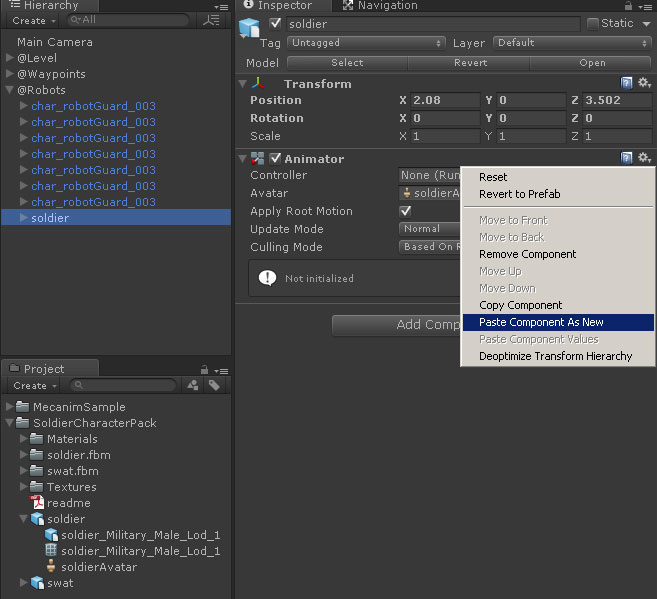This screenshot has height=599, width=657.
Task: Open the Layer dropdown showing Default
Action: (572, 43)
